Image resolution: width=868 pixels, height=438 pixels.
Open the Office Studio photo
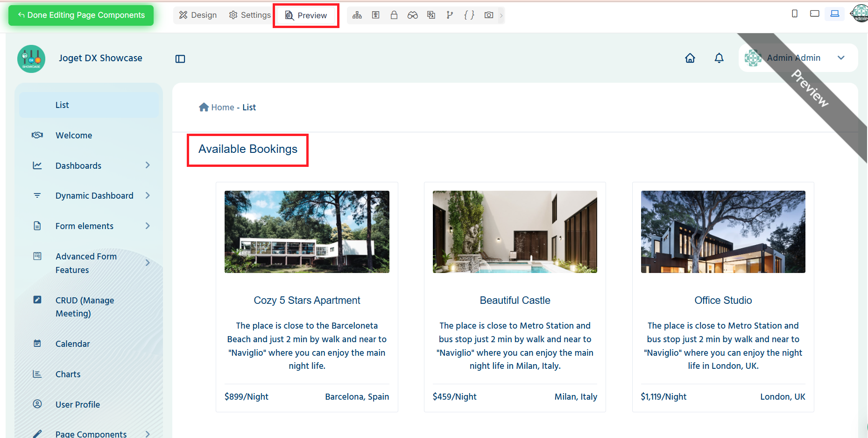click(723, 232)
